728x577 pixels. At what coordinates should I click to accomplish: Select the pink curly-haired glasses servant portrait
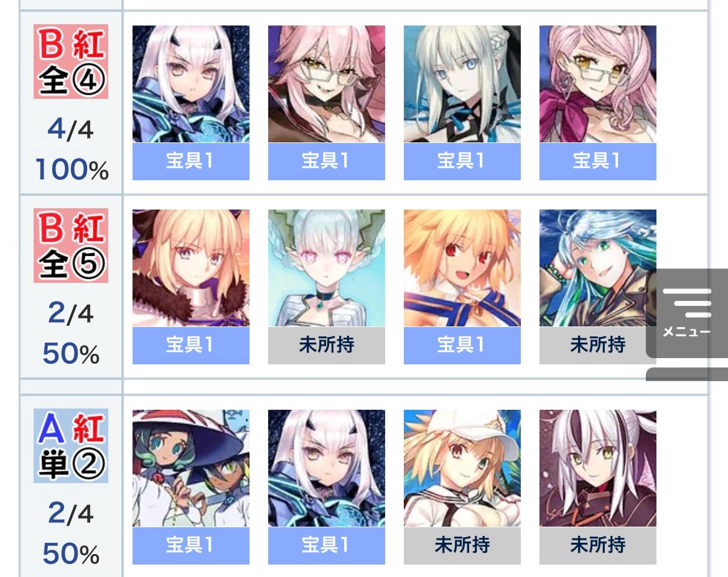tap(597, 84)
